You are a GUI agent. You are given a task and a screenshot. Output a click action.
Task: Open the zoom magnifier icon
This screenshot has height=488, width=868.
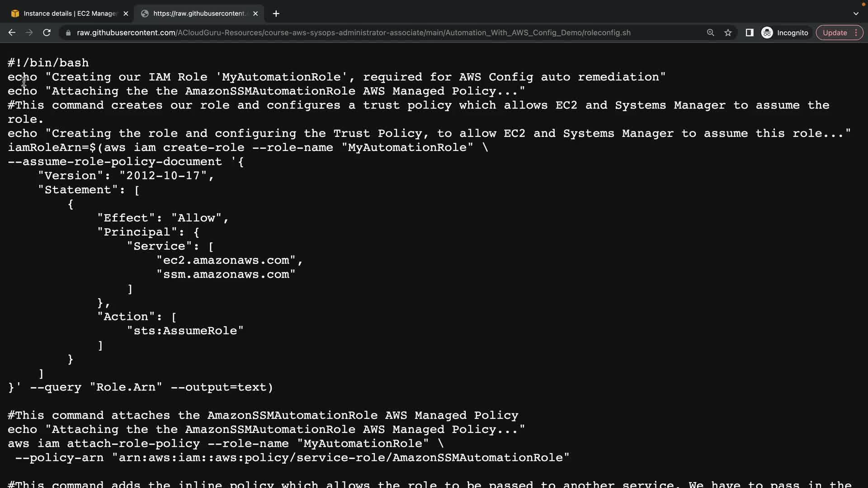click(x=710, y=33)
